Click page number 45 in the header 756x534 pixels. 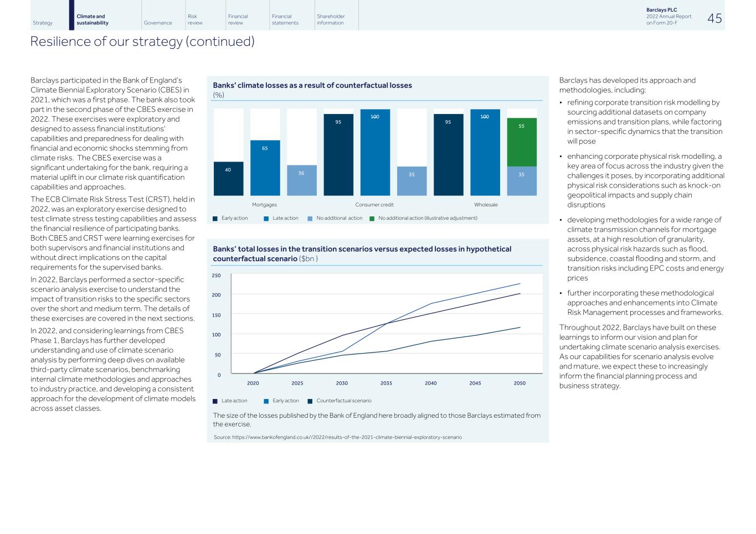click(x=714, y=18)
